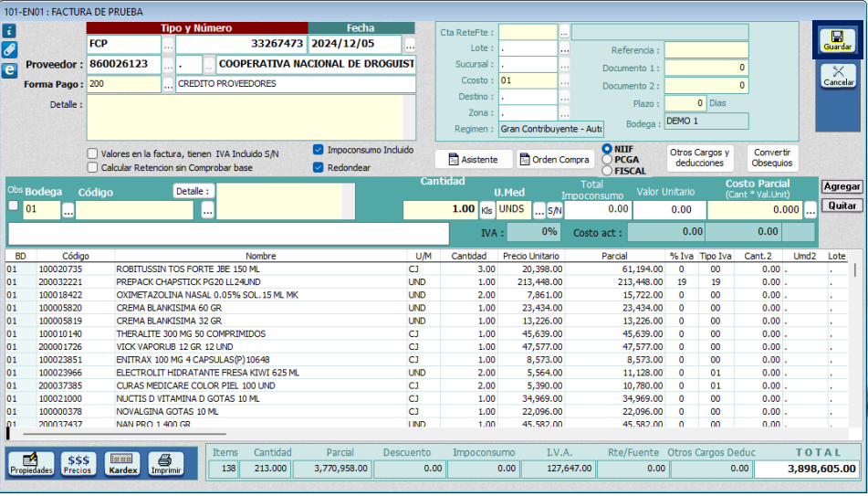Click the grid's vertical scrollbar
868x496 pixels.
855,269
